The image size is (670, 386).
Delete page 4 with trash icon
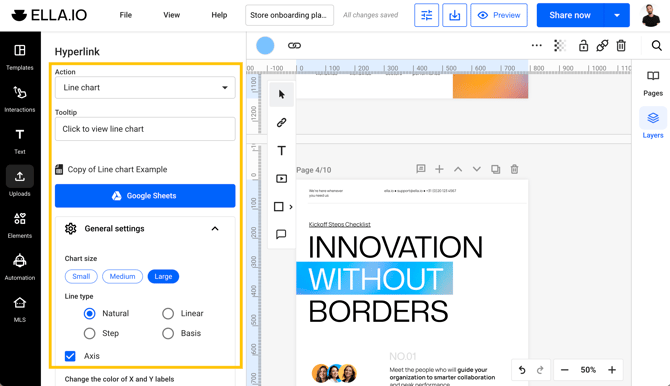pos(514,169)
